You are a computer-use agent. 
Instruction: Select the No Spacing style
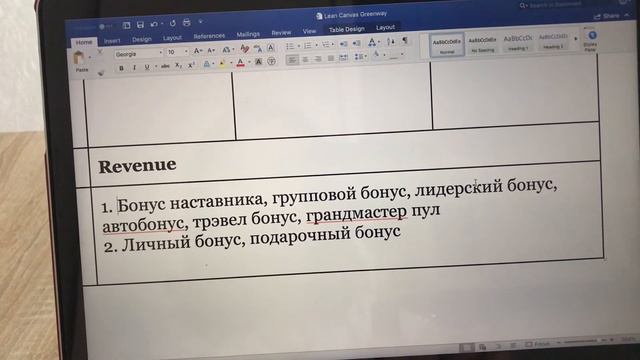[x=482, y=44]
